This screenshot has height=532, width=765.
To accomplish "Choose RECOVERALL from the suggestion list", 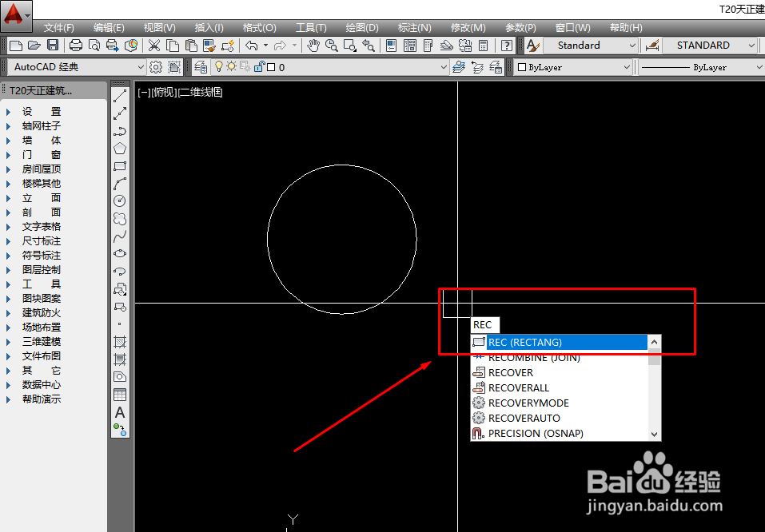I will (560, 387).
